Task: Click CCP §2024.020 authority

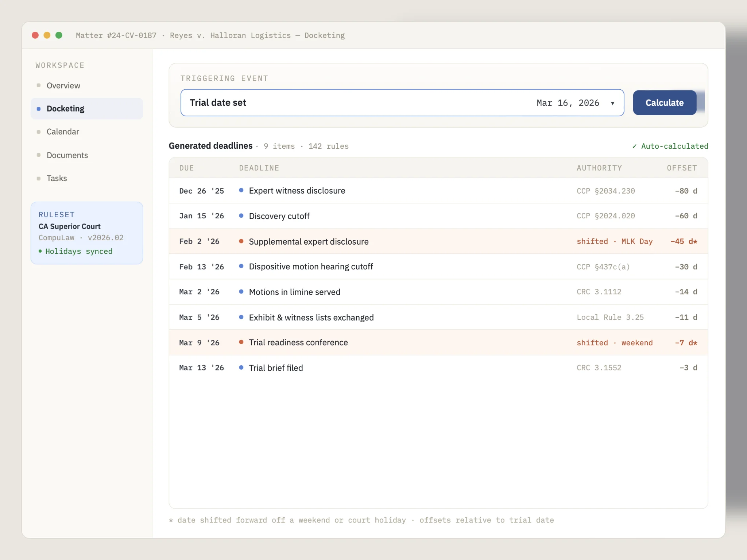Action: point(605,216)
